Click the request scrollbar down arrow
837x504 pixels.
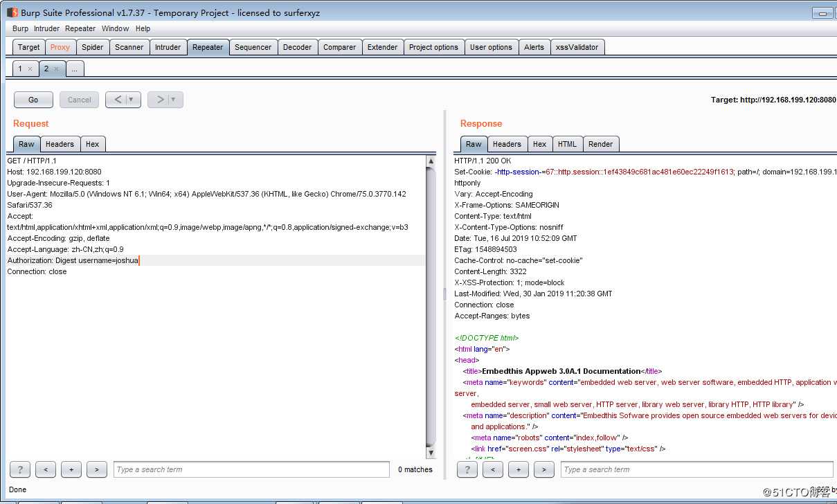[431, 453]
